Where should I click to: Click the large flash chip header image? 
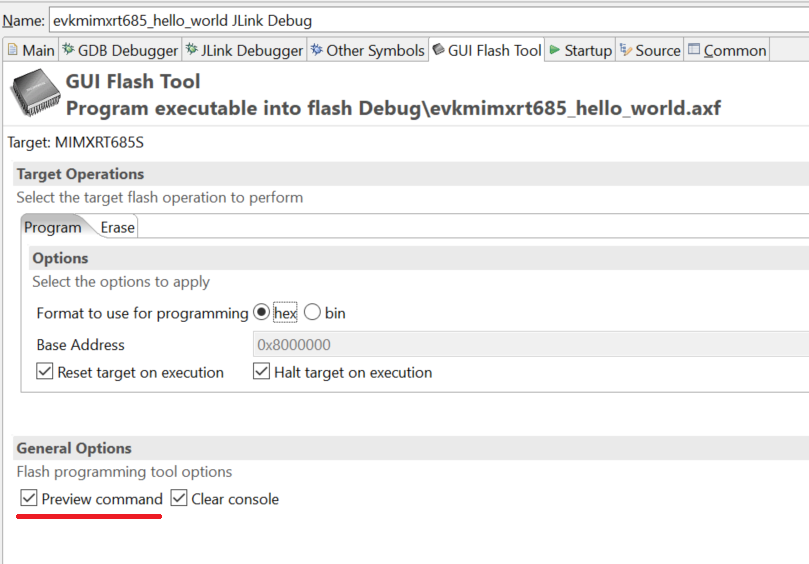[33, 94]
